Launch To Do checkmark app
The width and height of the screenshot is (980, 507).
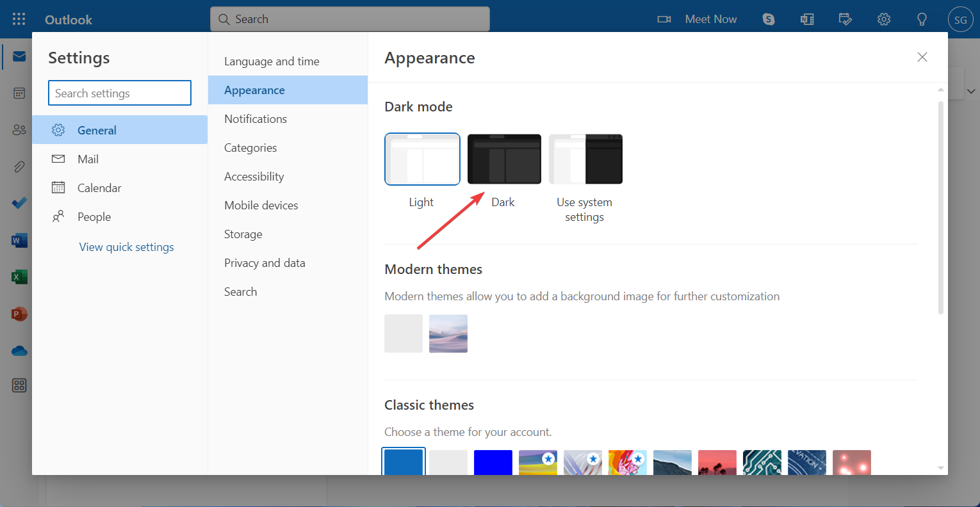[x=19, y=204]
